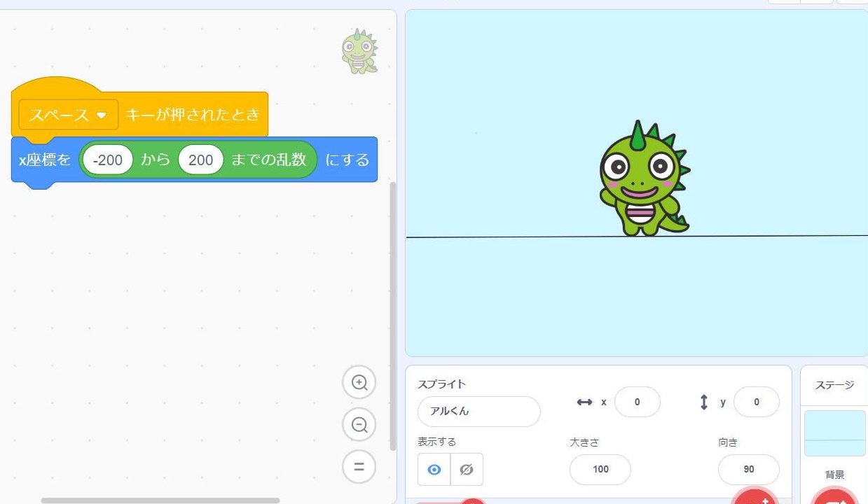Screen dimensions: 868x504
Task: Click the ステージ panel label
Action: point(835,385)
